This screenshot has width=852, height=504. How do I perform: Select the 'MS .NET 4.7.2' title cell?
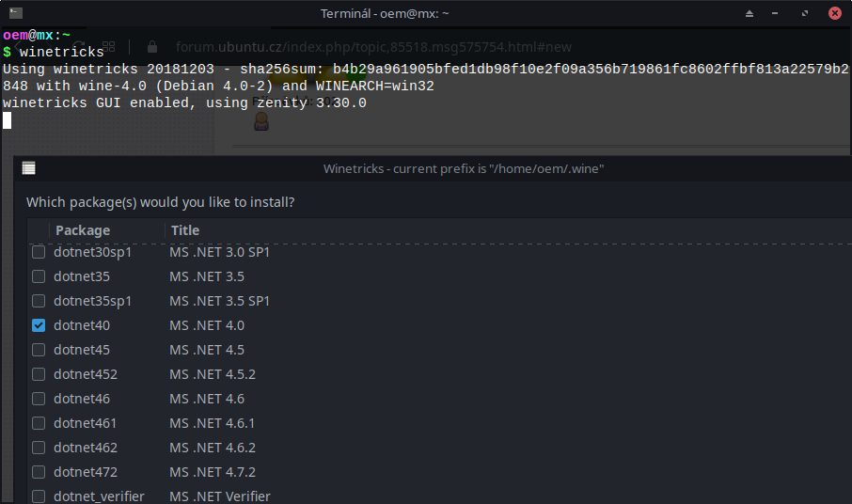pyautogui.click(x=213, y=472)
